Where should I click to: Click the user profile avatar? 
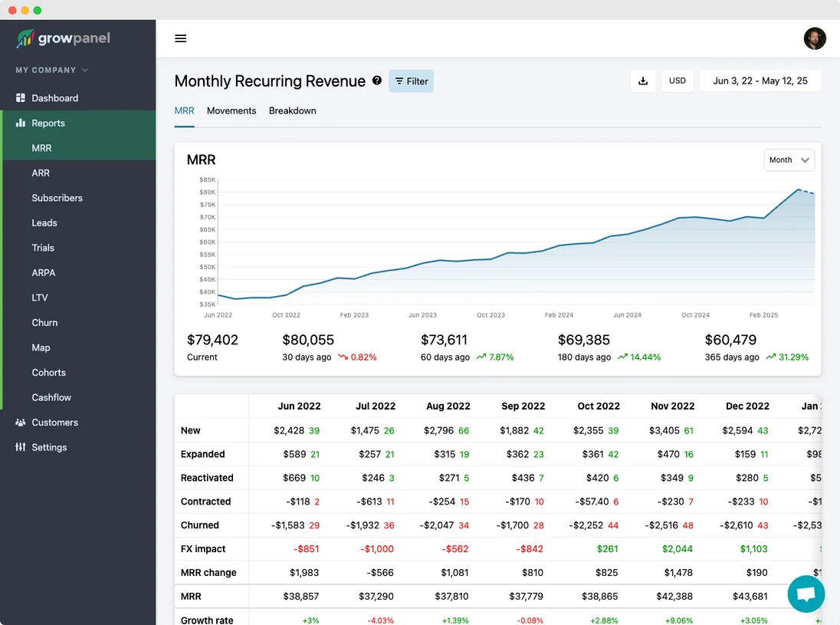coord(815,38)
